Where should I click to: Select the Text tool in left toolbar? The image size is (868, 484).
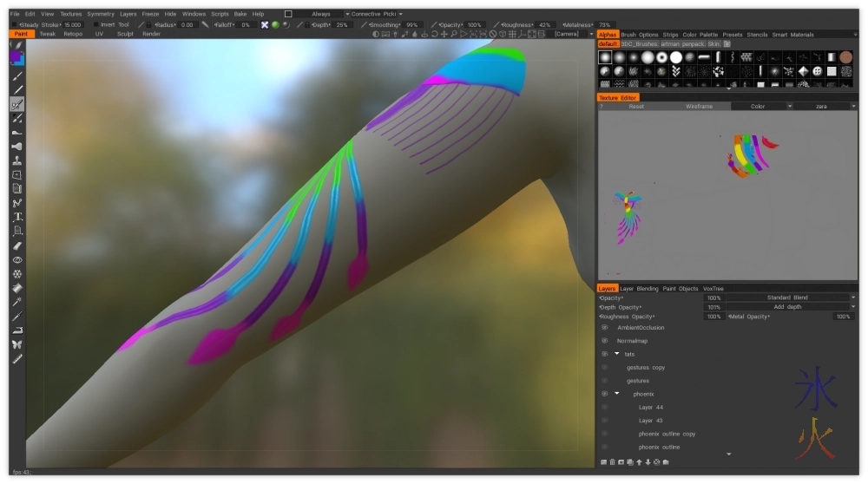tap(17, 217)
